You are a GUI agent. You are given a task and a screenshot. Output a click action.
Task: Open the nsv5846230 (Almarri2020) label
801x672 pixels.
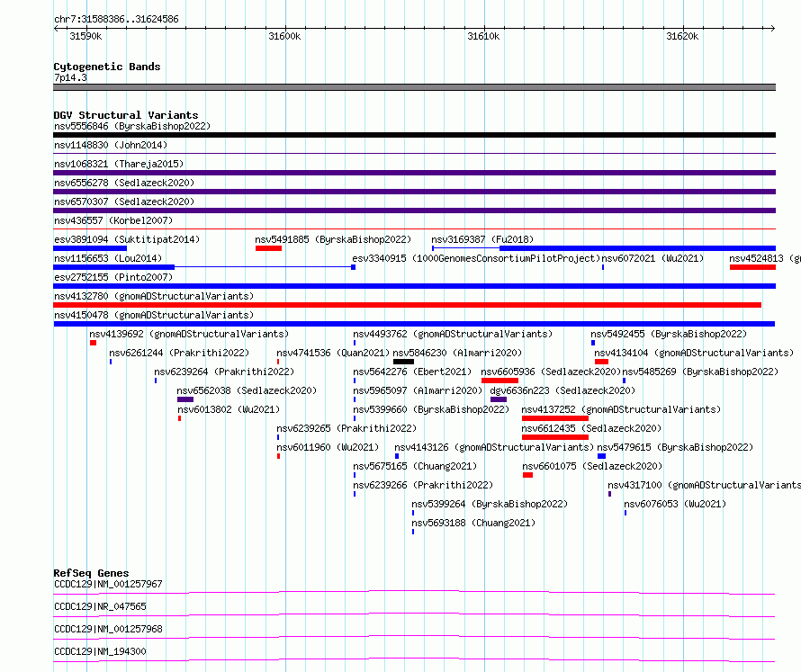pyautogui.click(x=457, y=353)
